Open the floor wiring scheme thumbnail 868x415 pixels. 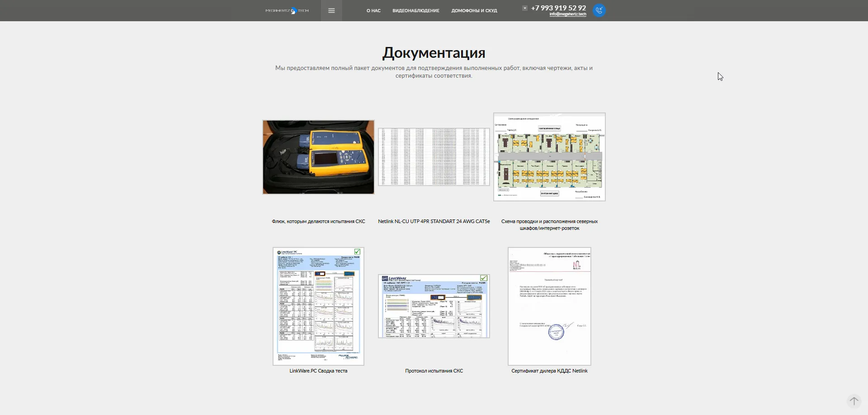(x=549, y=157)
